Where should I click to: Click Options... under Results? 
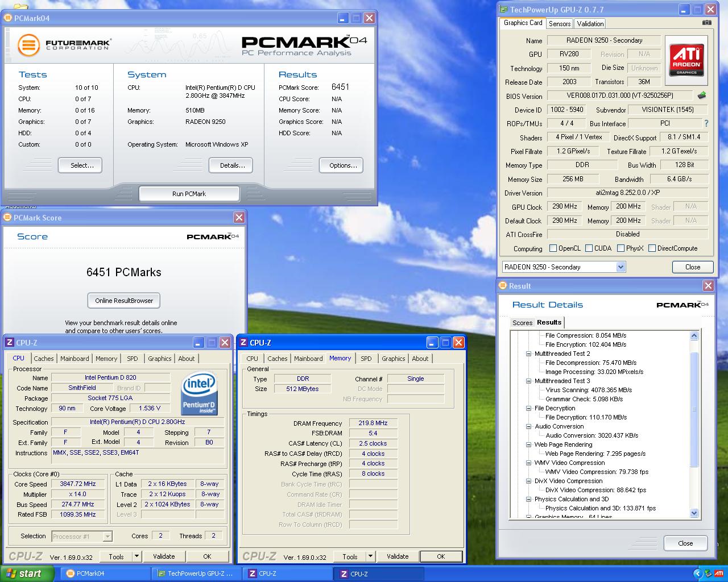pos(341,165)
